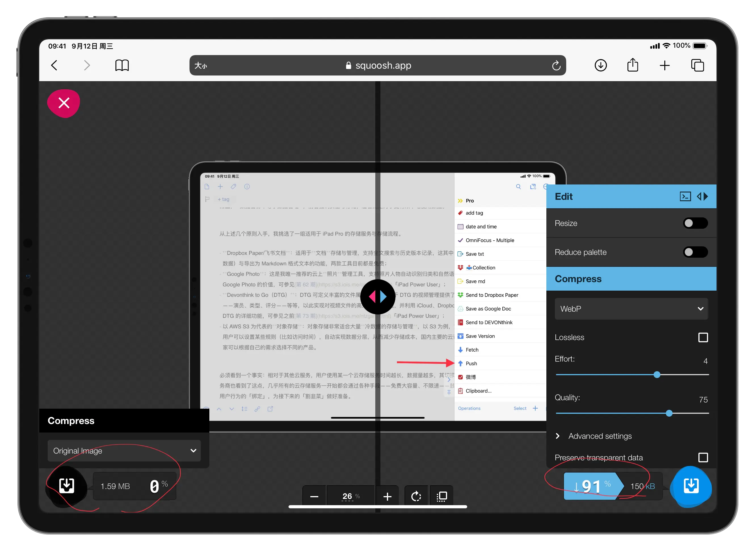Open the Original Image dropdown
The width and height of the screenshot is (756, 552).
point(124,451)
